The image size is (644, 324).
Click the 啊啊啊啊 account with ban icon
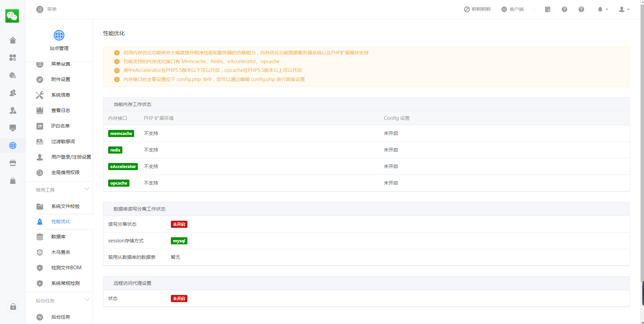click(477, 9)
